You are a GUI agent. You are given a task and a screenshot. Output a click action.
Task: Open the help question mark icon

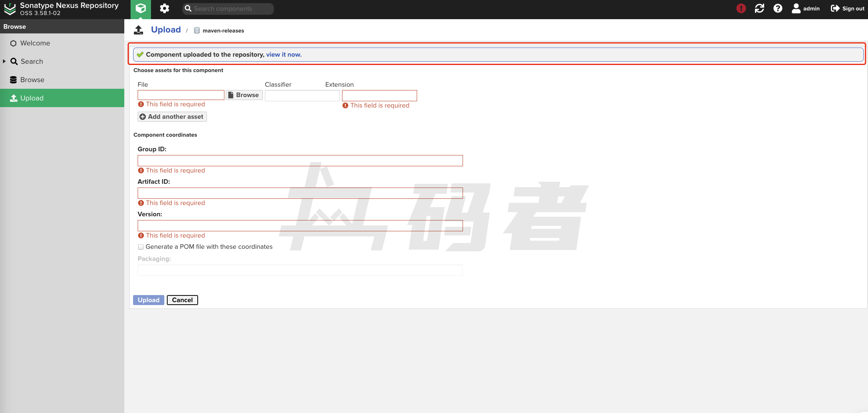pyautogui.click(x=777, y=9)
